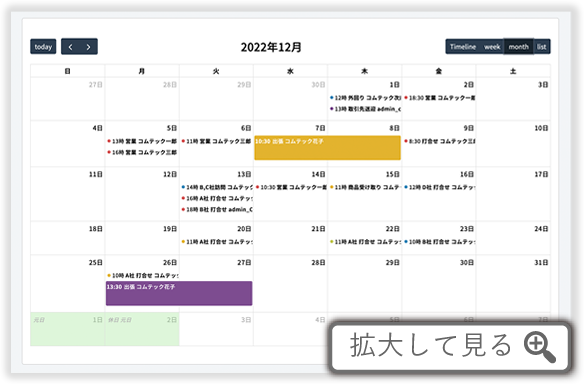Open 10時 A社 打合せ event on 26日

[x=142, y=276]
